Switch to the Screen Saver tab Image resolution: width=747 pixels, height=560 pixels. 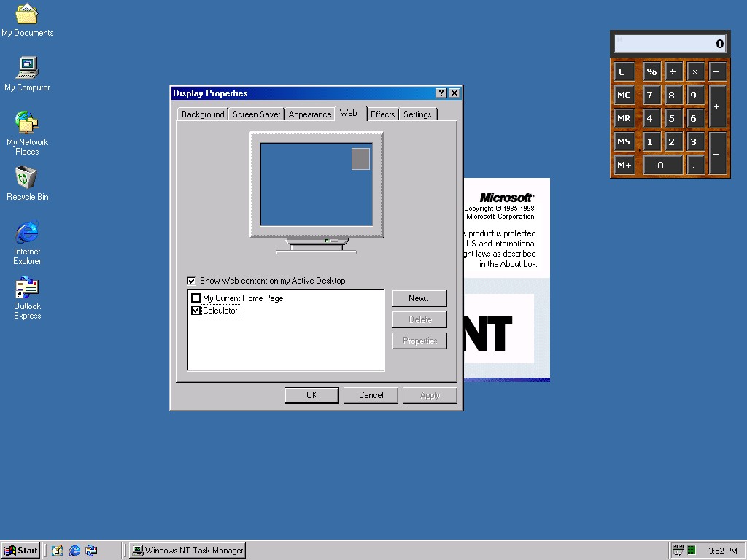[x=256, y=114]
